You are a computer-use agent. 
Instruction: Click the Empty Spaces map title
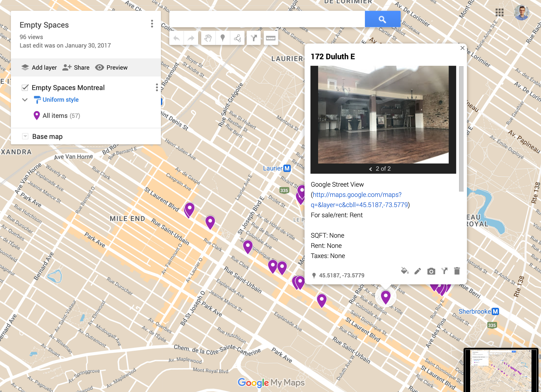click(44, 25)
